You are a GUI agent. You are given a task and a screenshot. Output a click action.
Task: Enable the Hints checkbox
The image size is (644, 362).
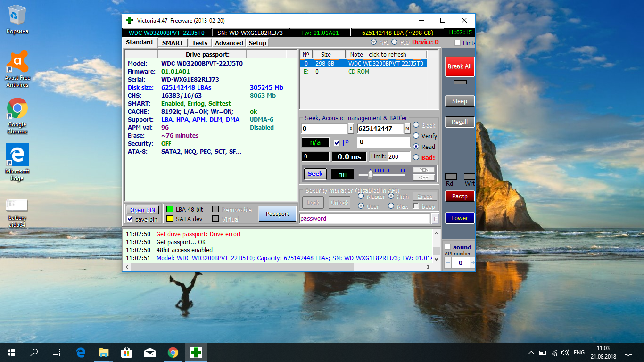458,43
